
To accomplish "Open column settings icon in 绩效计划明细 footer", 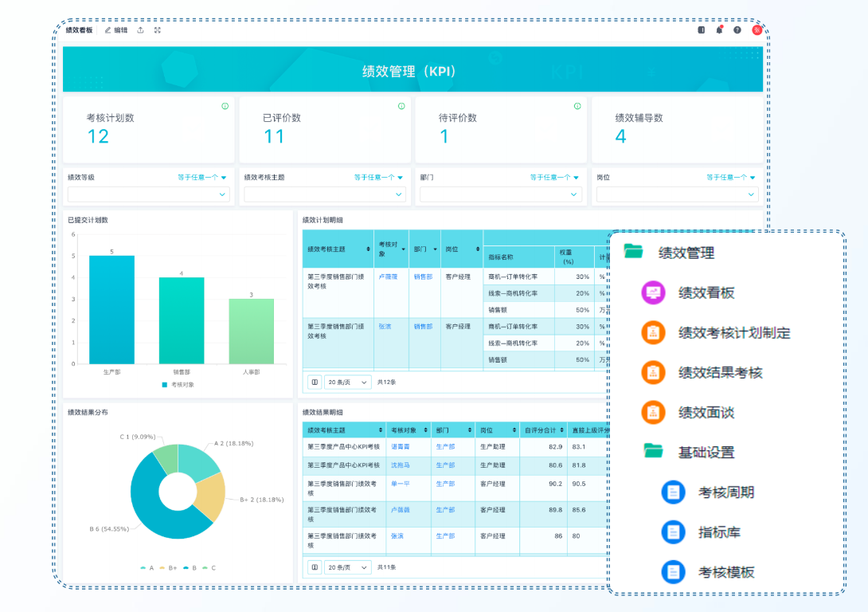I will pos(315,382).
